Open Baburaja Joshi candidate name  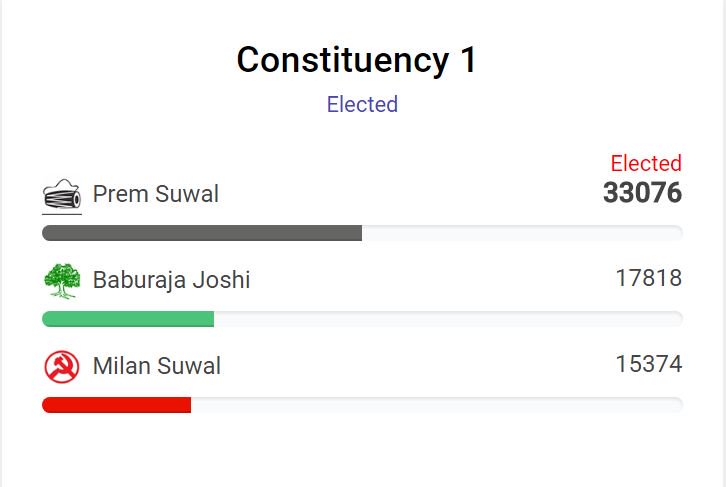pos(171,280)
